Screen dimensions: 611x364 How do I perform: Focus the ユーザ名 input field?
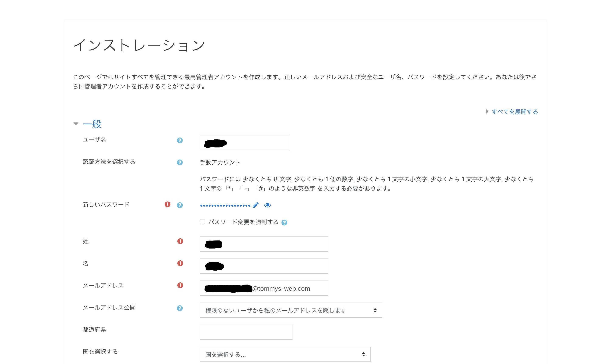[x=244, y=142]
